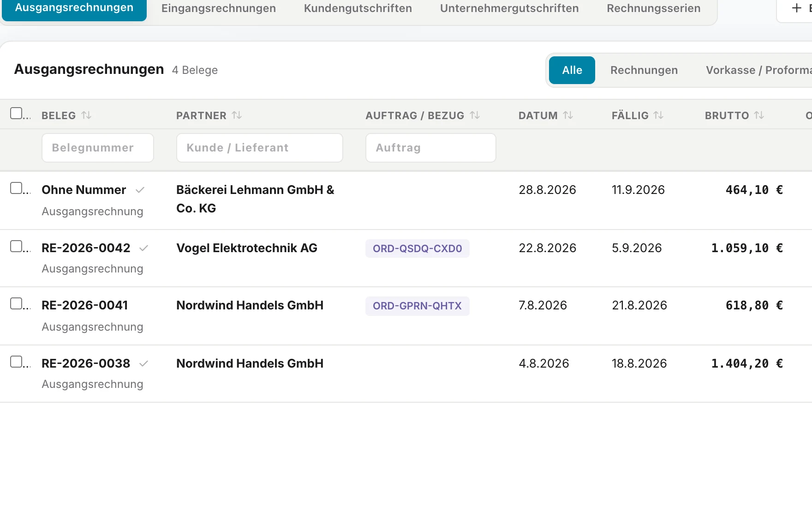Viewport: 812px width, 508px height.
Task: Mark the RE-2026-0038 row checkbox
Action: point(16,362)
